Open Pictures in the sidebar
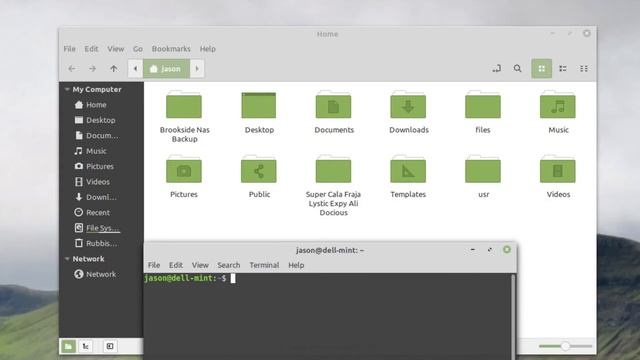This screenshot has width=640, height=360. 94,167
